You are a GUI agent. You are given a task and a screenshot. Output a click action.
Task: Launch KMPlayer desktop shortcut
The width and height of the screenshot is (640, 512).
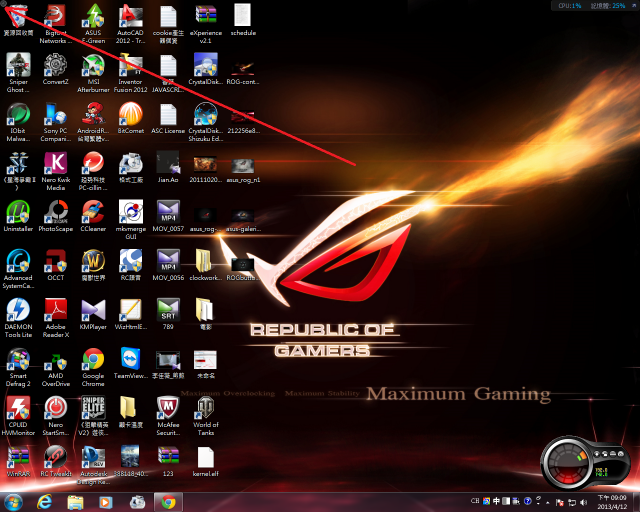(93, 314)
